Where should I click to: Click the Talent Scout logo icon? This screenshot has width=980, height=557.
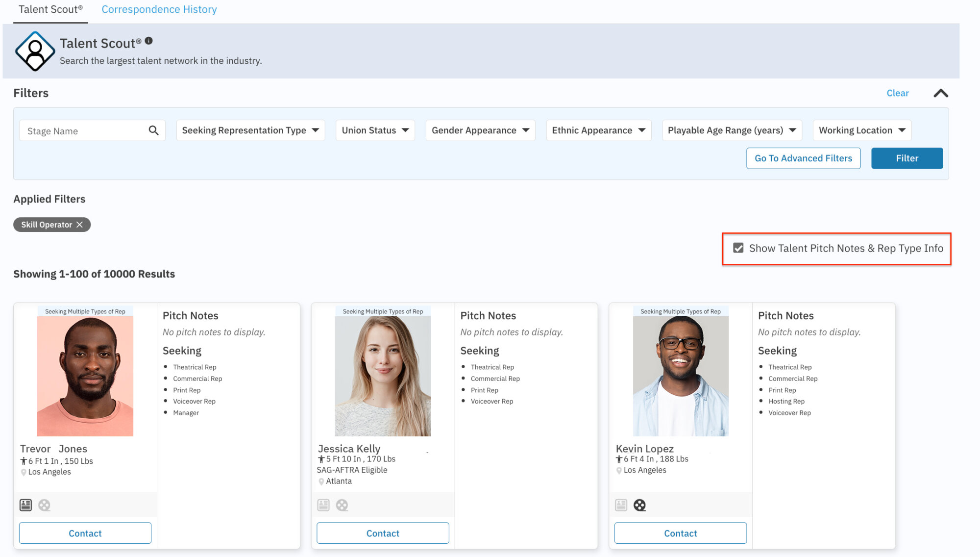35,51
